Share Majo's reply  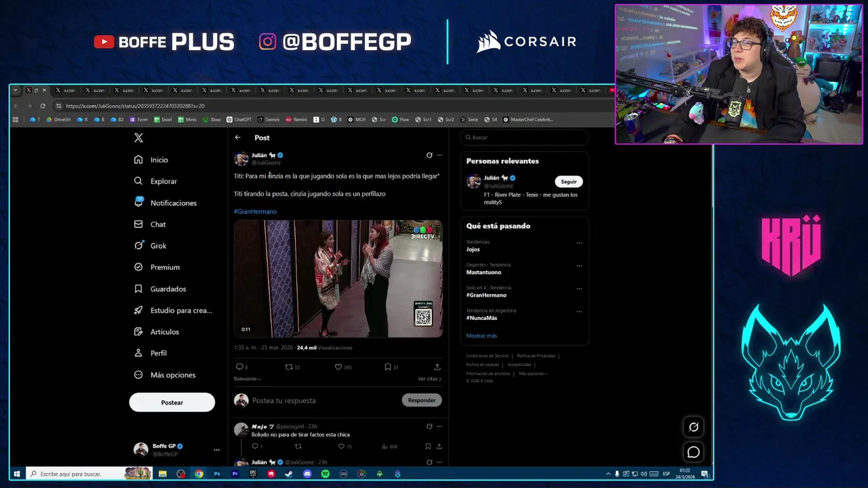pos(439,447)
